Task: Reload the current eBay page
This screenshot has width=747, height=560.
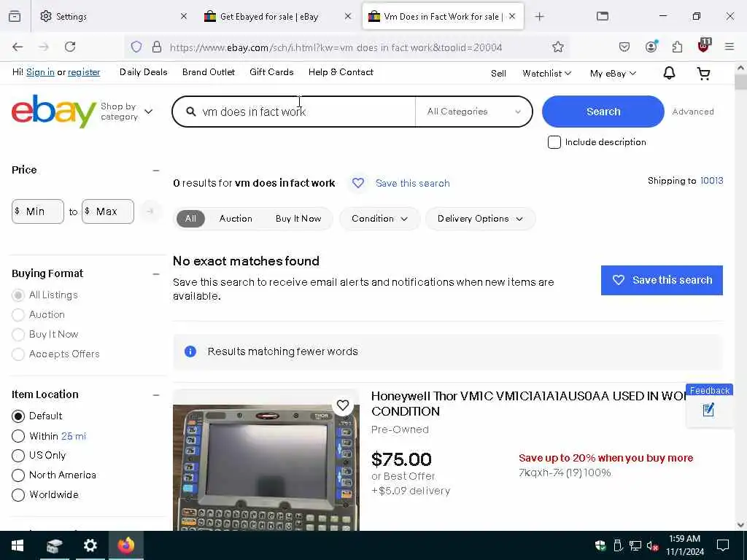Action: tap(70, 47)
